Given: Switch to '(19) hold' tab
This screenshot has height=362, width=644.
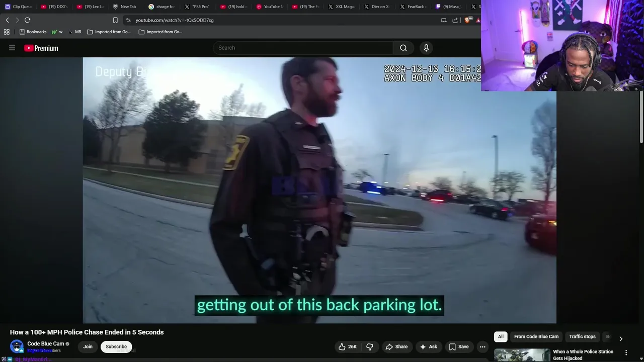Looking at the screenshot, I should [234, 7].
